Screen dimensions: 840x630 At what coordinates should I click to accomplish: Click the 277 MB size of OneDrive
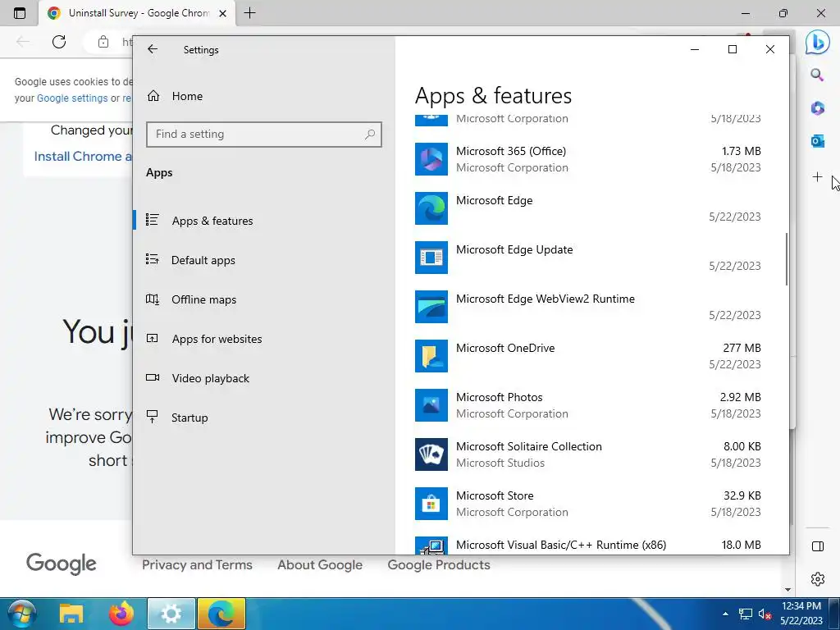click(742, 348)
